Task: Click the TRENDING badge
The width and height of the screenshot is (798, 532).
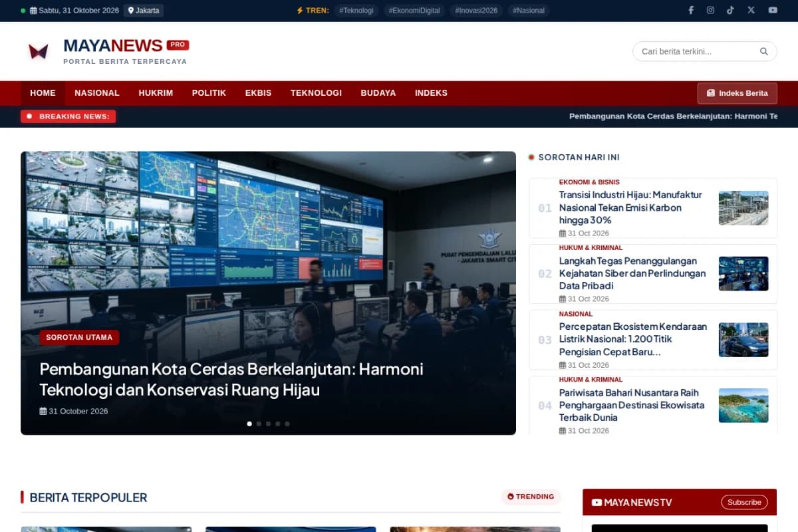Action: (x=531, y=497)
